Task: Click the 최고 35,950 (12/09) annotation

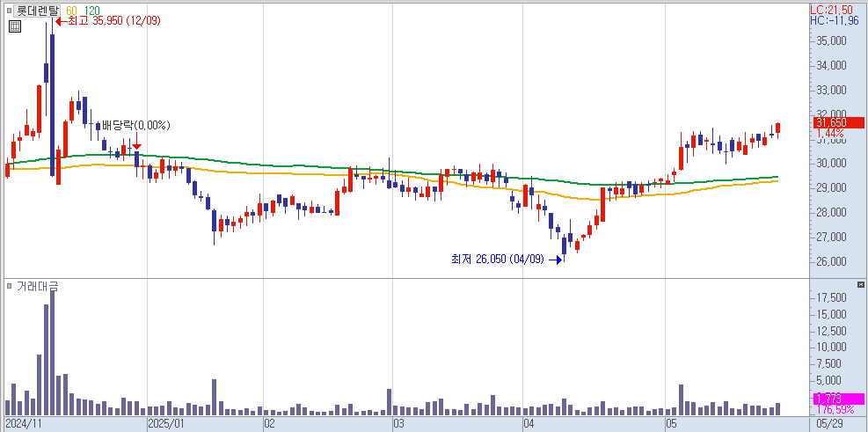Action: [x=113, y=21]
